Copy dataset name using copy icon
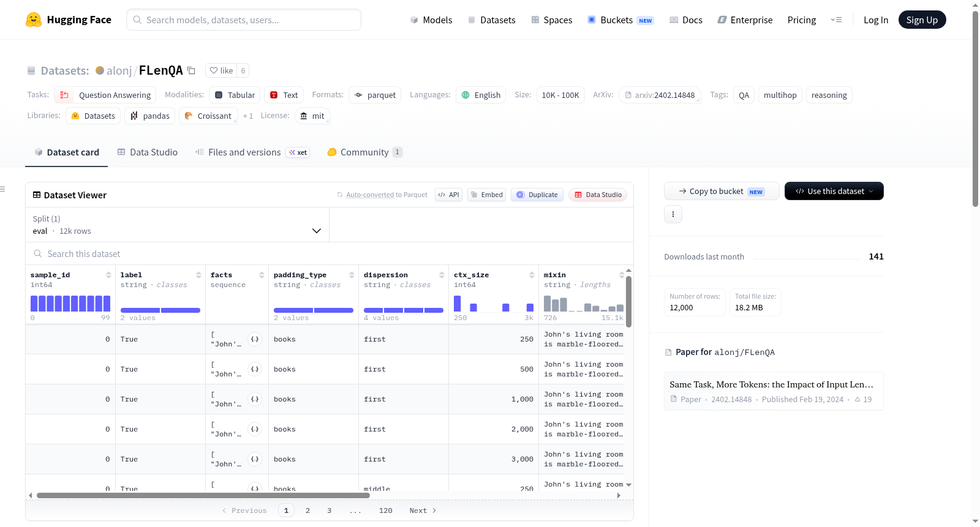 [191, 70]
